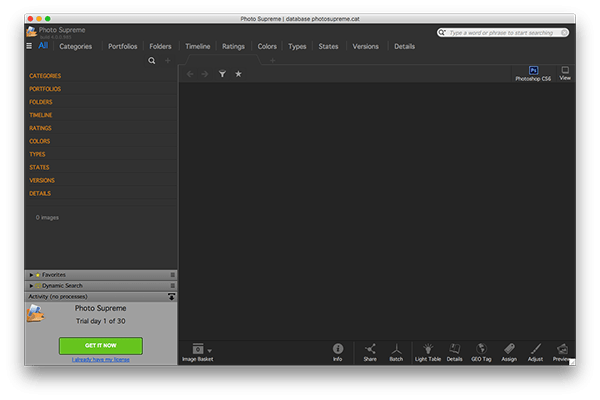Screen dimensions: 600x400
Task: Click the star favorites icon in toolbar
Action: click(238, 74)
